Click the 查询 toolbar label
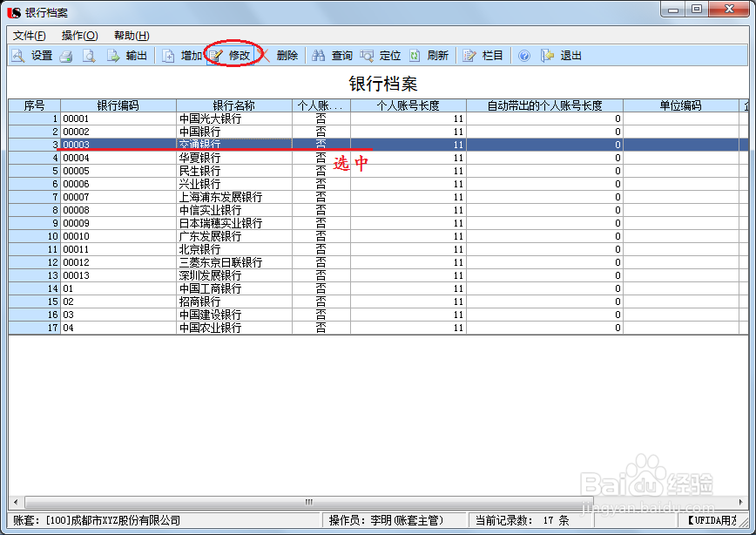Screen dimensions: 756x535 (341, 56)
